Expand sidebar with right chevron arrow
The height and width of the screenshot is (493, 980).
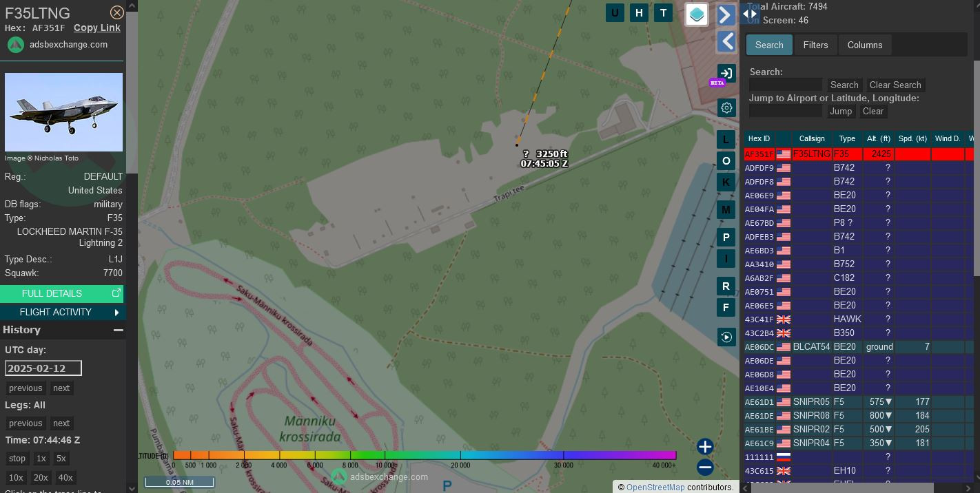click(726, 14)
